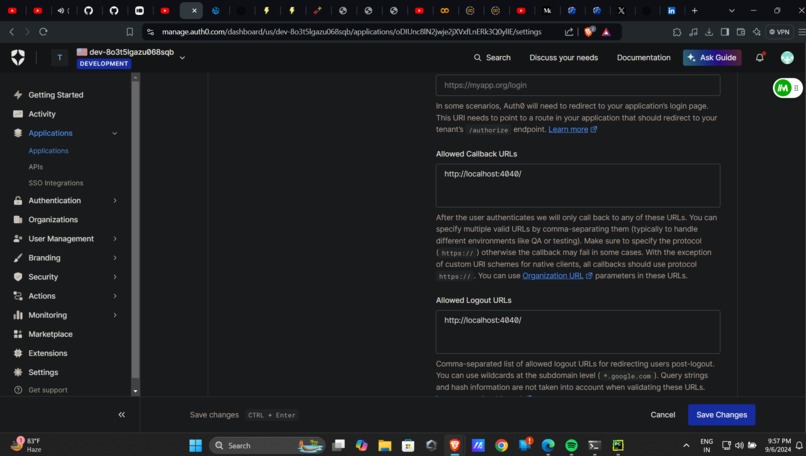
Task: Toggle the Brave VPN button
Action: [779, 32]
